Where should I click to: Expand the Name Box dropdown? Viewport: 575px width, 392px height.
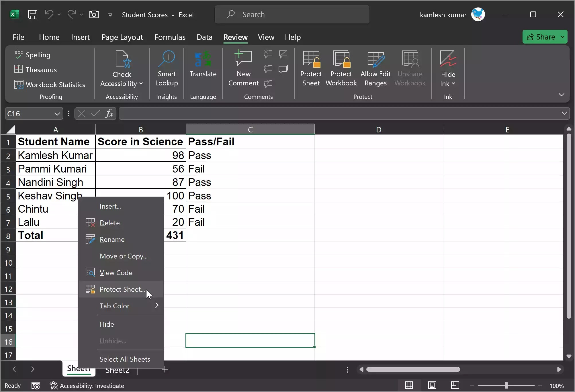56,113
